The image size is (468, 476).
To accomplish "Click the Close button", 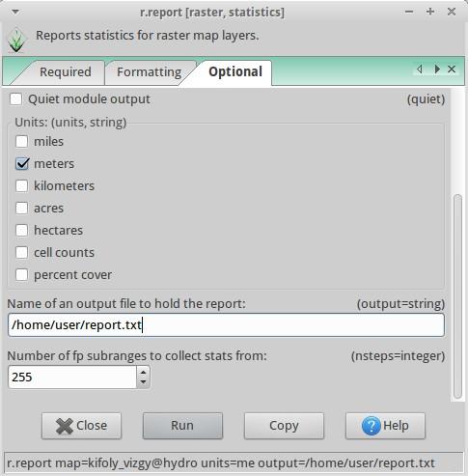I will [81, 426].
